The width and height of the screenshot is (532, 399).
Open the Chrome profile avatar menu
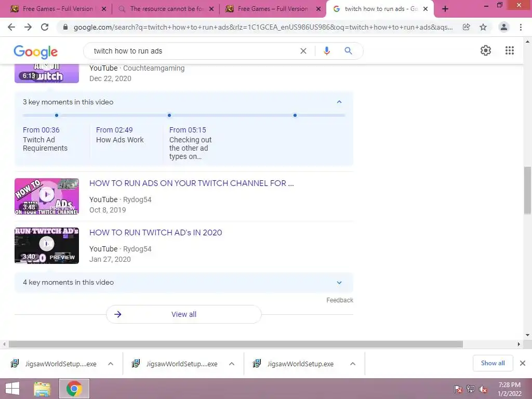click(504, 27)
